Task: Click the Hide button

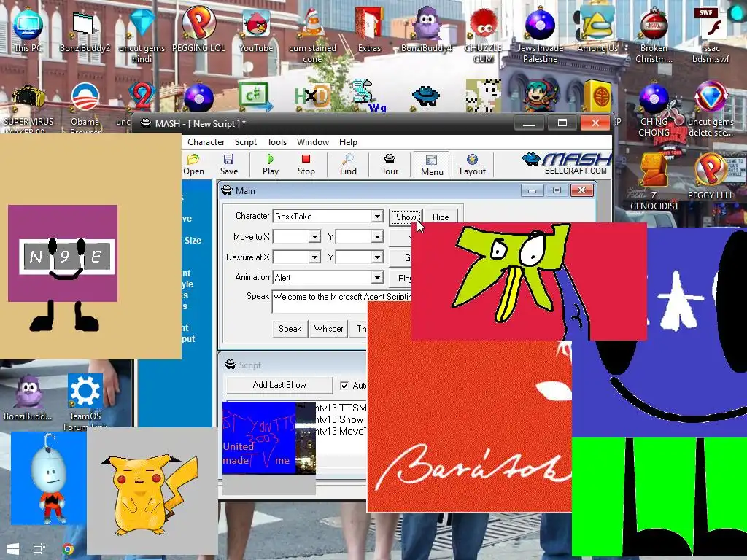Action: tap(441, 217)
